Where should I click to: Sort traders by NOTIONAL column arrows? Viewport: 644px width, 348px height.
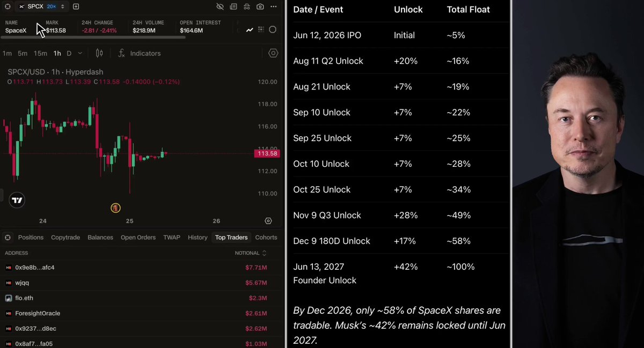[264, 253]
